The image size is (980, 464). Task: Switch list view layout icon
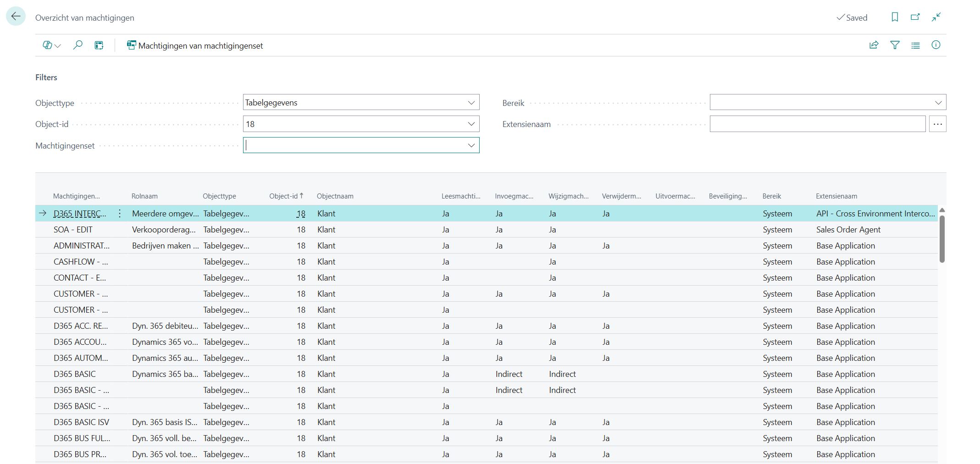(x=915, y=45)
